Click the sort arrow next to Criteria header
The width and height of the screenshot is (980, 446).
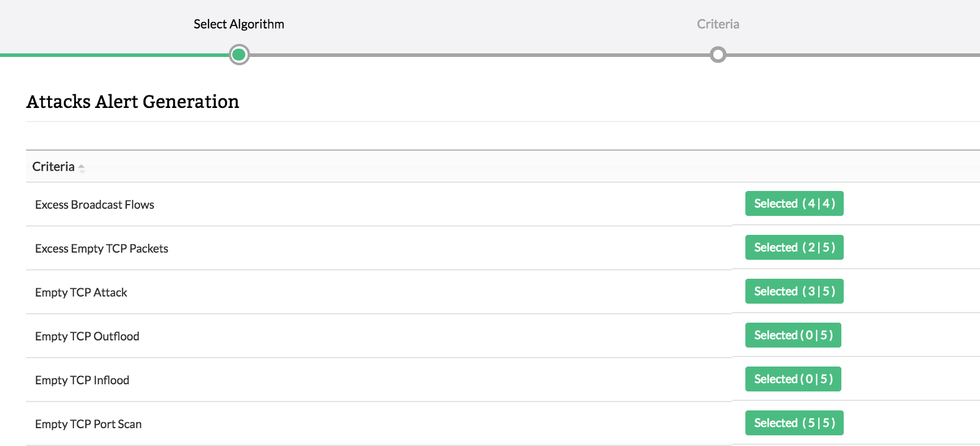click(x=82, y=168)
